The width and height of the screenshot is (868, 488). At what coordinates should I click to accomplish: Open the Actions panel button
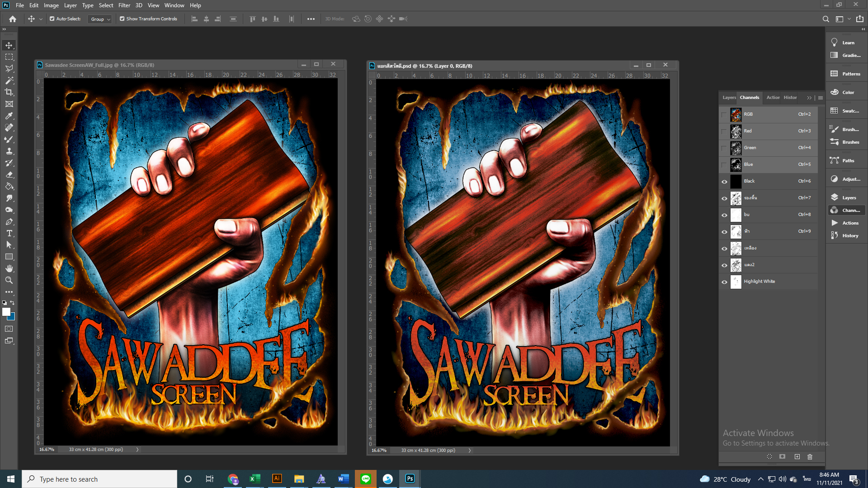click(x=846, y=223)
